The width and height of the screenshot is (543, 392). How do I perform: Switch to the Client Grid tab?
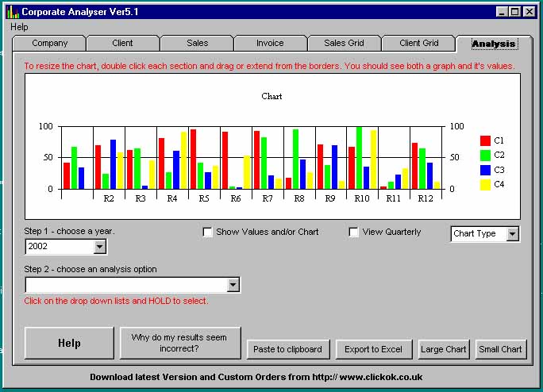[418, 44]
